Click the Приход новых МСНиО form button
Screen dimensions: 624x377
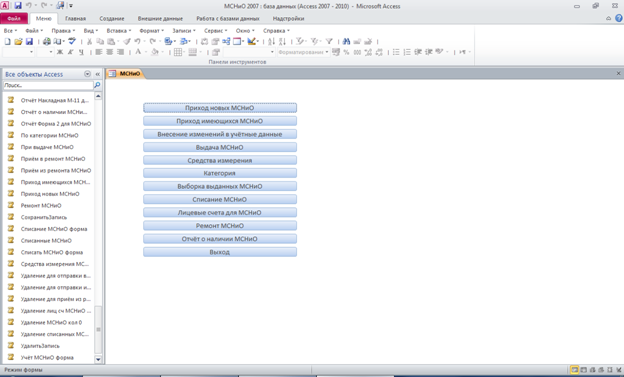point(220,108)
